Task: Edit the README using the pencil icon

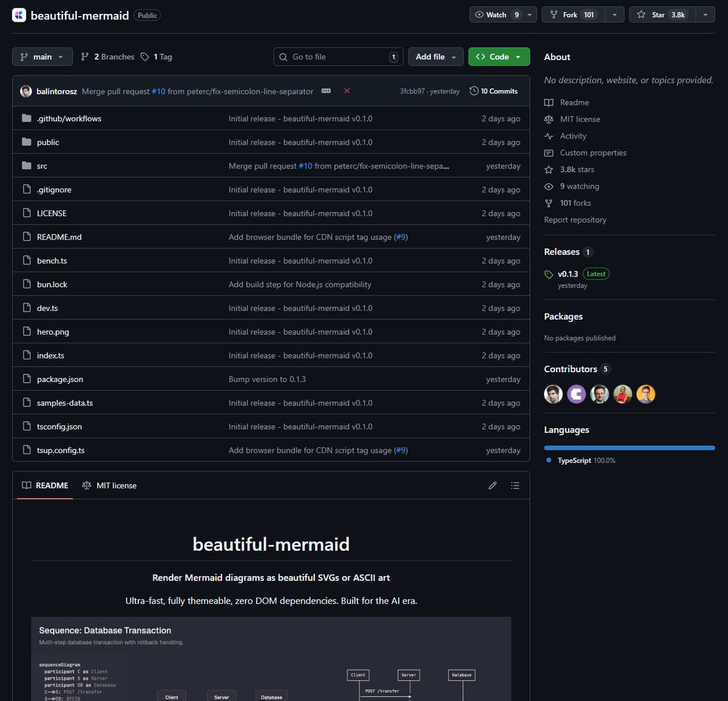Action: coord(493,485)
